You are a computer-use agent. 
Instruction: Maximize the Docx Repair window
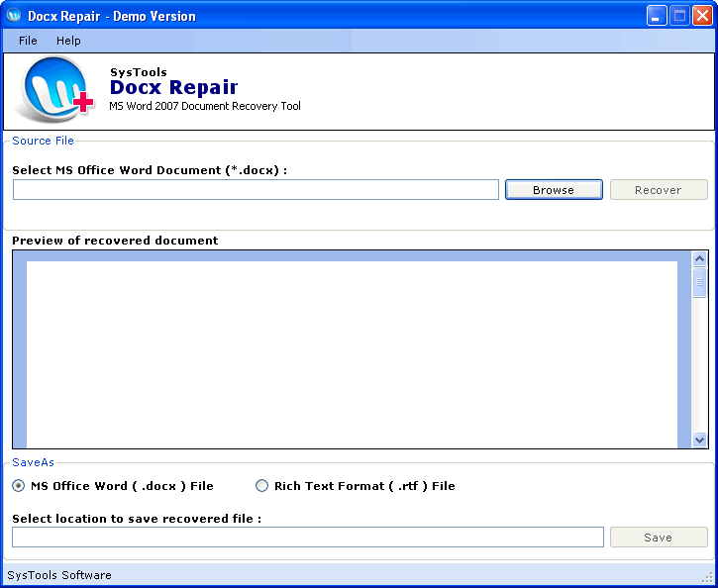click(679, 16)
